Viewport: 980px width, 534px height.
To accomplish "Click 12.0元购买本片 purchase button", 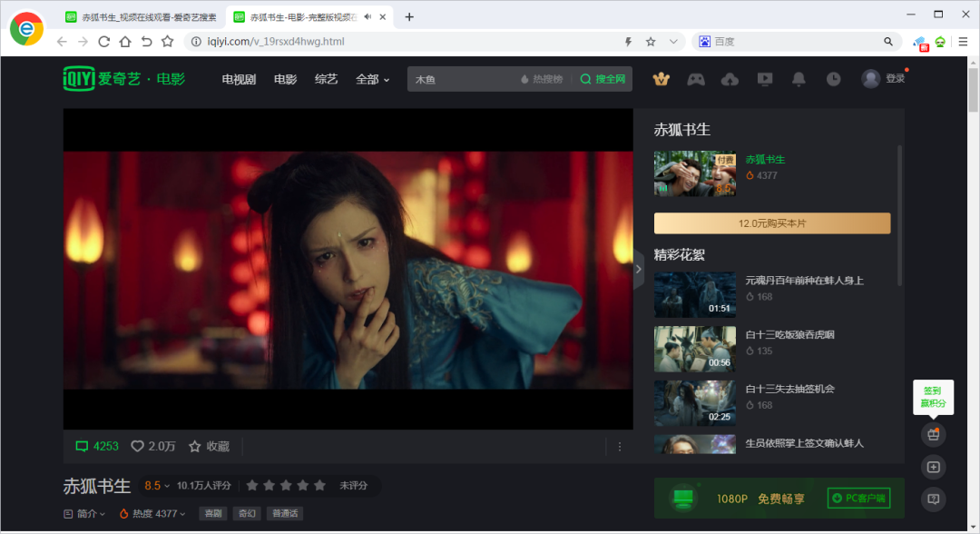I will 772,223.
